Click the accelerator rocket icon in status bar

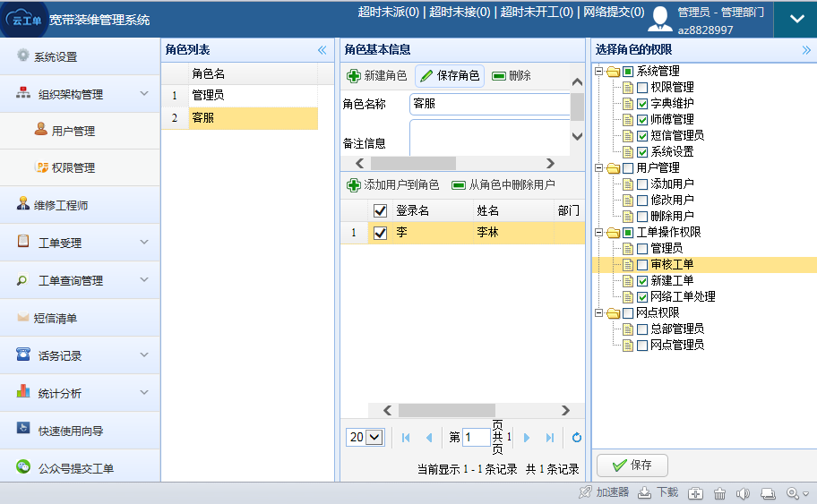(x=586, y=492)
